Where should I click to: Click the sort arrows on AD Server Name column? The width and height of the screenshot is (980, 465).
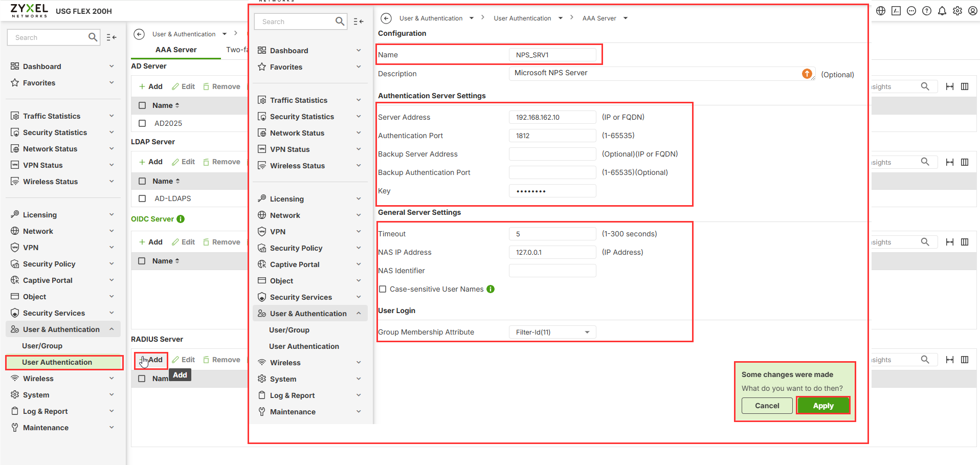177,105
